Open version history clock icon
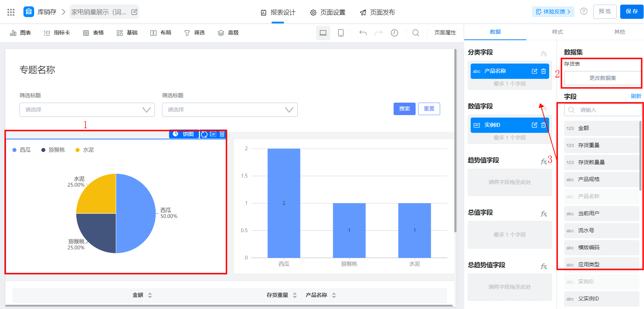 click(x=394, y=33)
